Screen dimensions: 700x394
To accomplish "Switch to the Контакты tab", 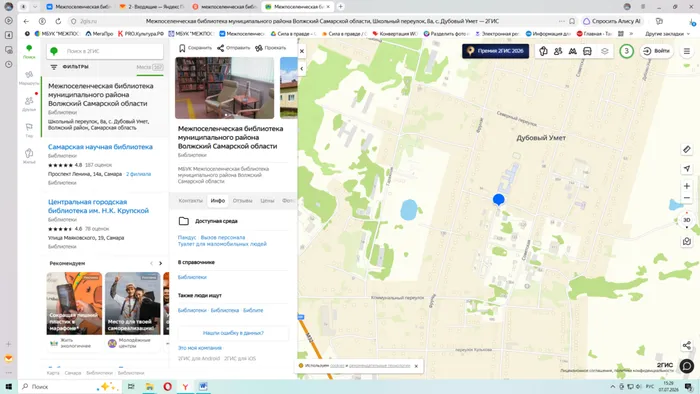I will (x=191, y=201).
